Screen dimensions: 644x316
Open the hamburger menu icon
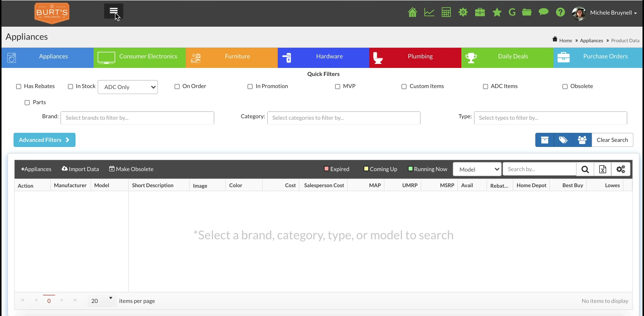coord(113,11)
